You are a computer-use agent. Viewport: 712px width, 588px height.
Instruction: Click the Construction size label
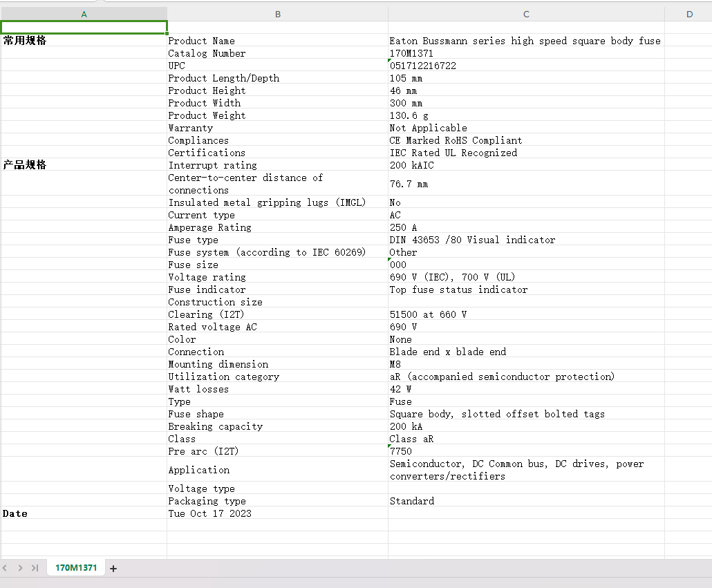click(x=277, y=302)
